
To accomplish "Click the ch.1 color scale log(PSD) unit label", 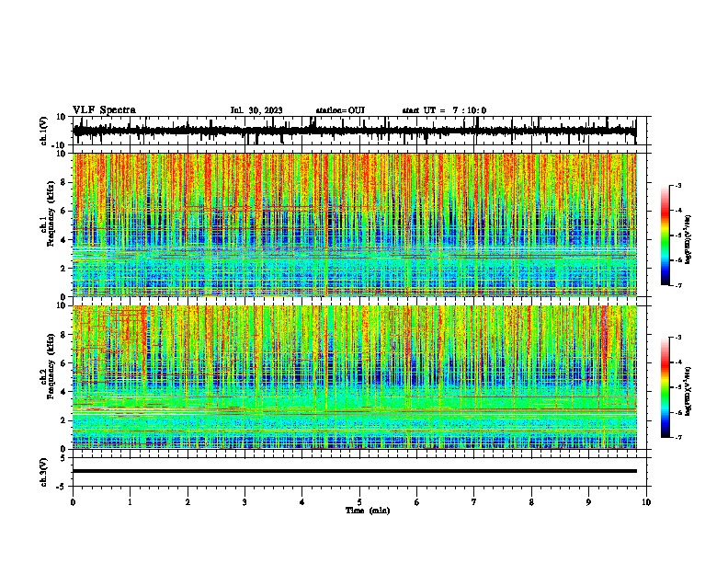I will [688, 239].
